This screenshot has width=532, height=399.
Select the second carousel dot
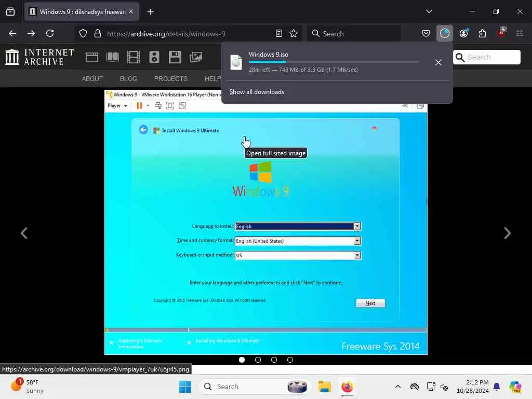(x=258, y=360)
